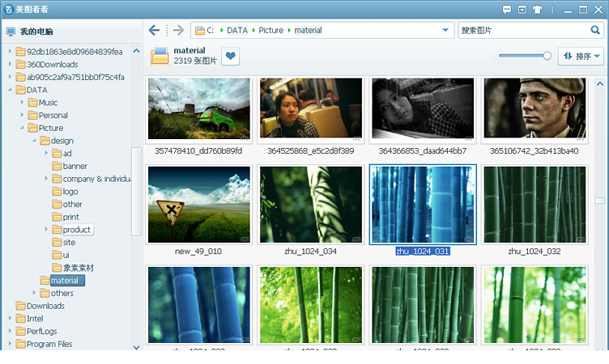609x364 pixels.
Task: Go back with the left arrow
Action: [154, 30]
